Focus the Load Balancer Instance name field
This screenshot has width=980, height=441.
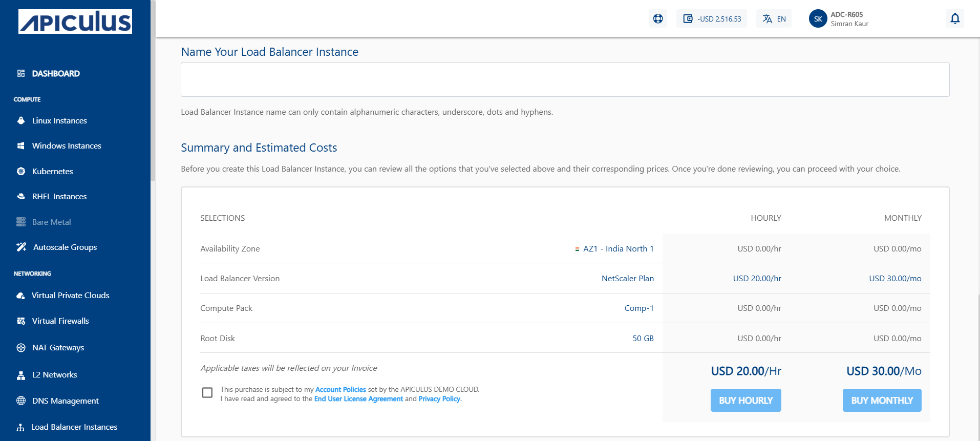[565, 80]
